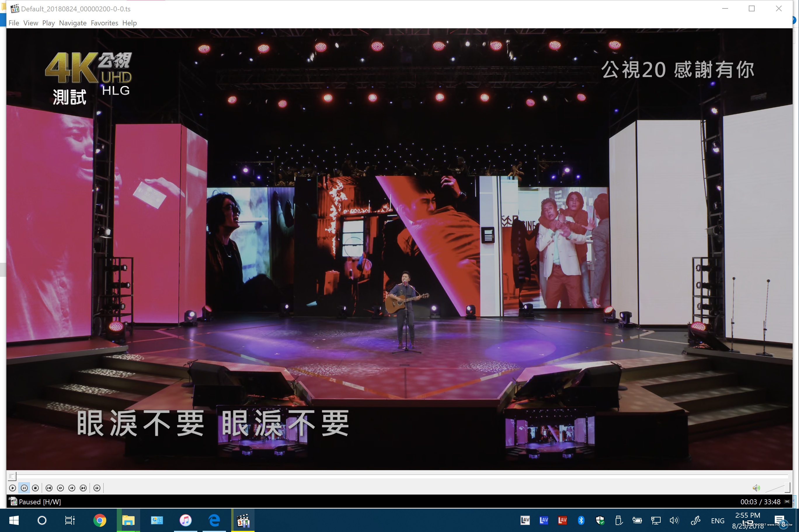Screen dimensions: 799x532
Task: Expand the View menu
Action: [x=31, y=23]
